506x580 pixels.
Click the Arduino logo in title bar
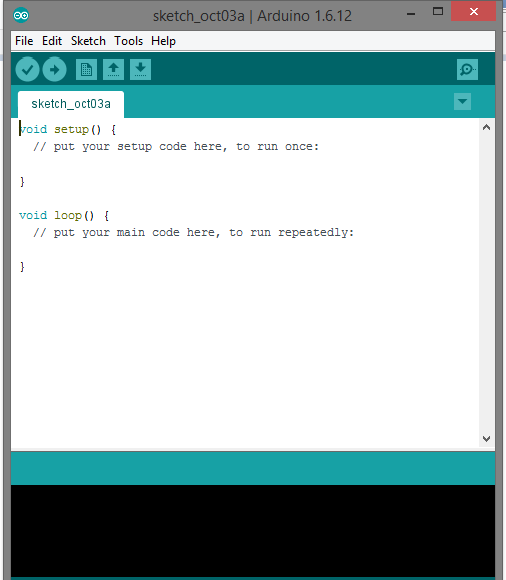click(x=21, y=15)
